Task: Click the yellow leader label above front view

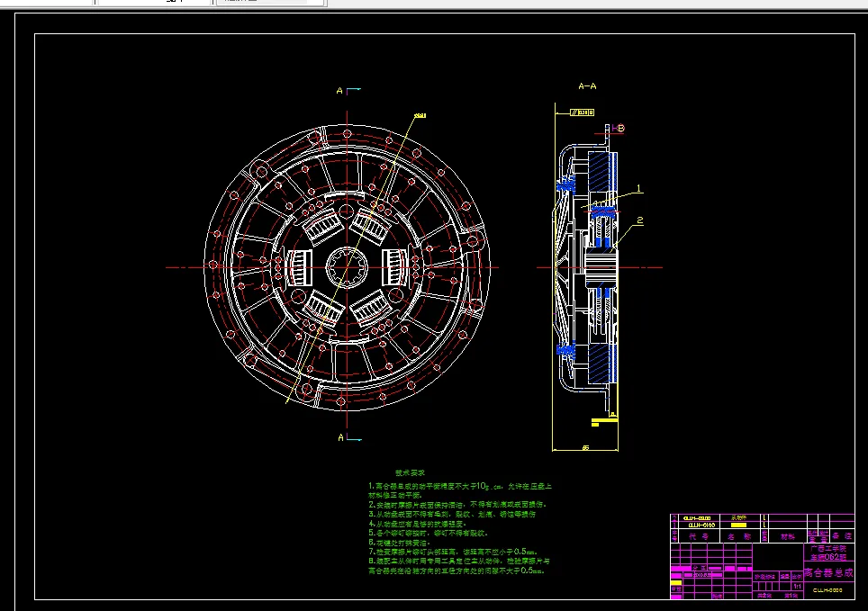Action: coord(419,115)
